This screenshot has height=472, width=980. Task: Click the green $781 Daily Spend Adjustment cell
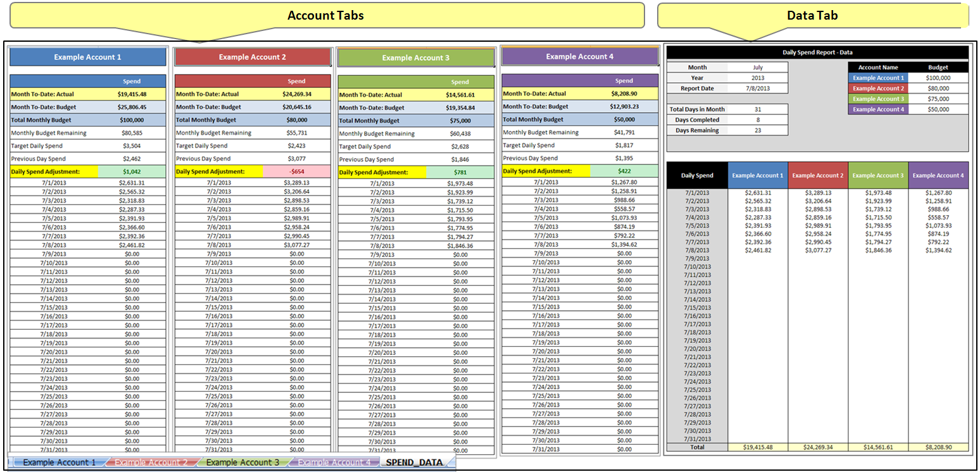tap(460, 172)
